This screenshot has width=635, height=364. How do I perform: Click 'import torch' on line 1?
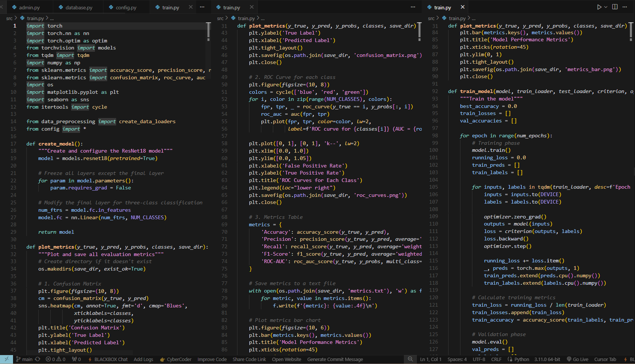point(44,26)
